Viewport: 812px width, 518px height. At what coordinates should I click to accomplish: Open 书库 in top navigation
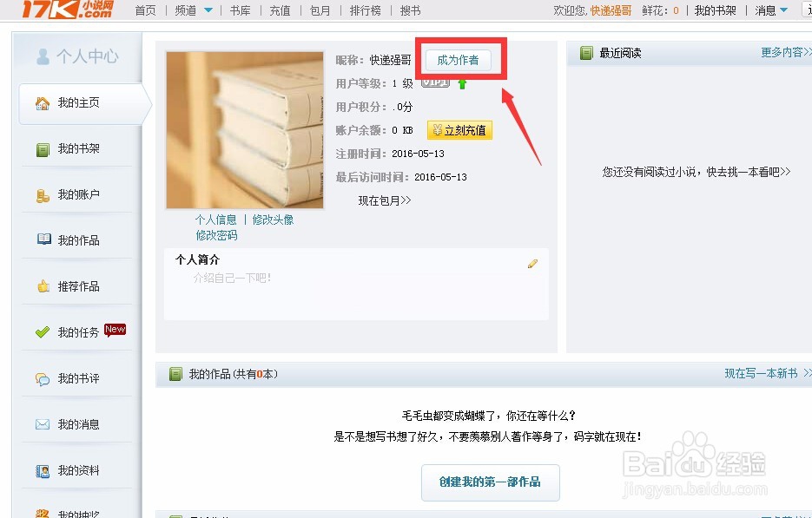pos(241,10)
